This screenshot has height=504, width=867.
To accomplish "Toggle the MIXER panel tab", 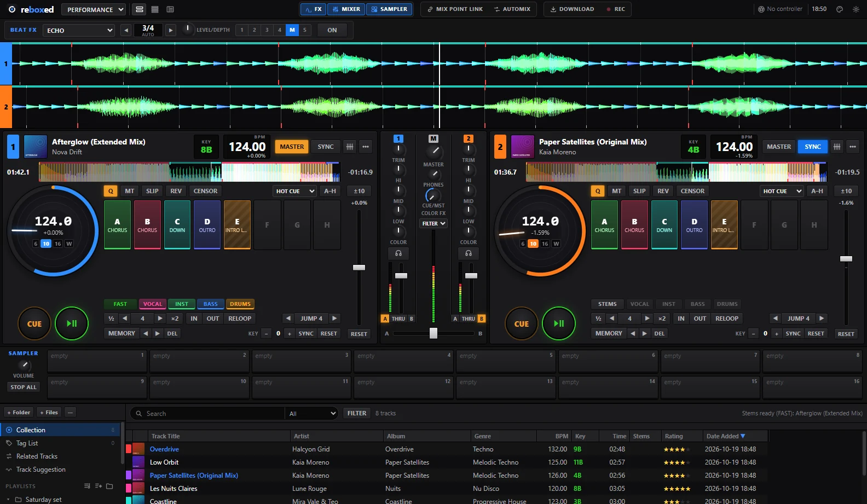I will point(346,9).
